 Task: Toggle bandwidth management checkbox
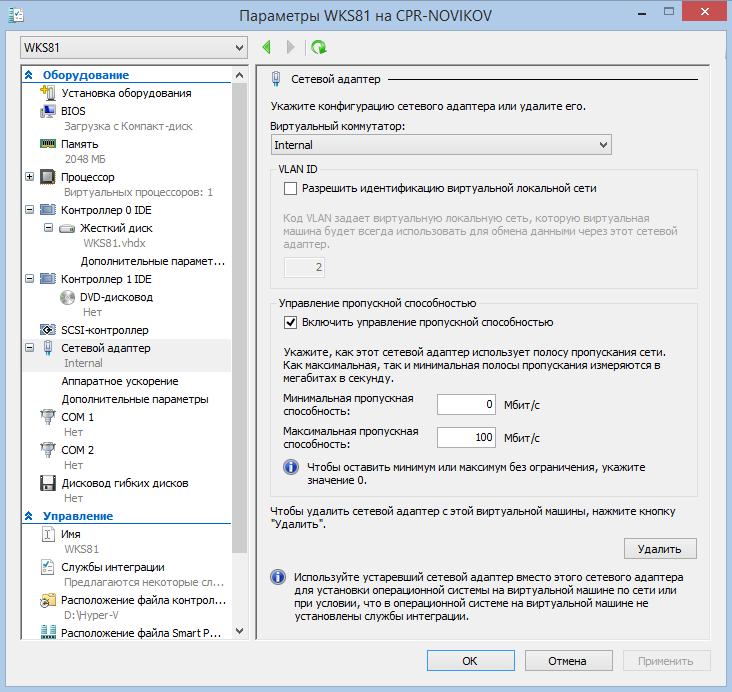[x=291, y=322]
